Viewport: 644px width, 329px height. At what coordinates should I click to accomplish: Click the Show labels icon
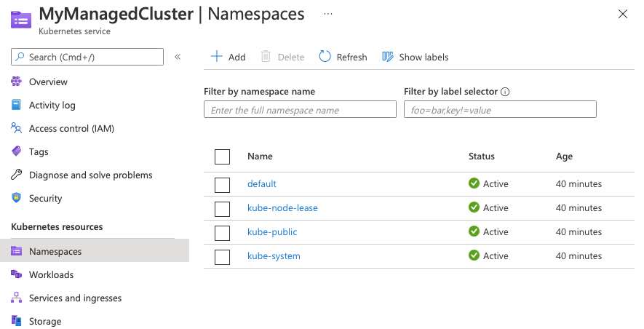388,56
